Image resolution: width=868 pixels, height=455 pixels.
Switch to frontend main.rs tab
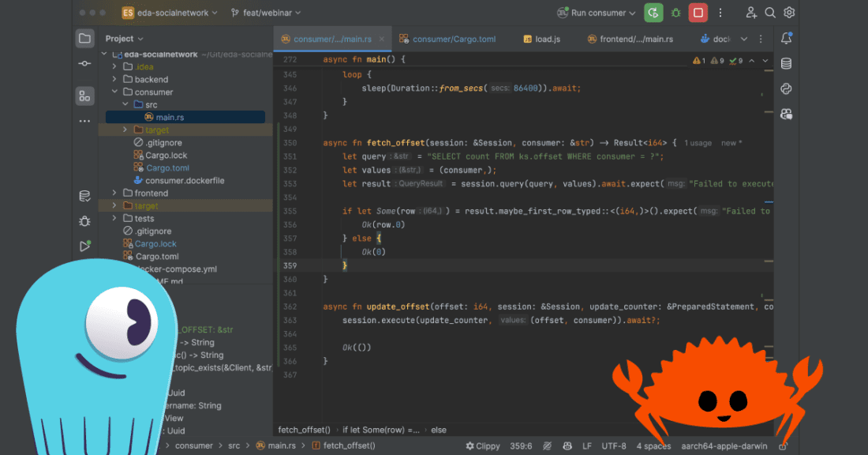(x=630, y=39)
